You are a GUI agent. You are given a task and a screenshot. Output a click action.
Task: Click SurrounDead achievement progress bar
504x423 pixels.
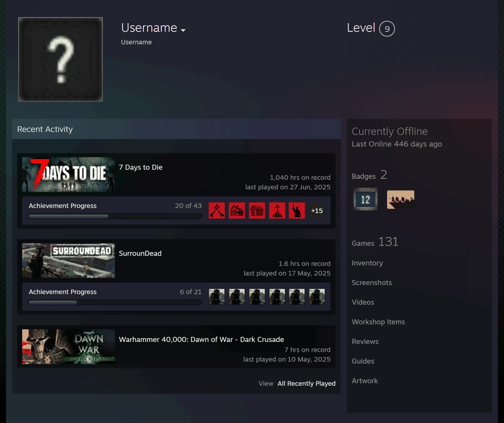(x=115, y=303)
